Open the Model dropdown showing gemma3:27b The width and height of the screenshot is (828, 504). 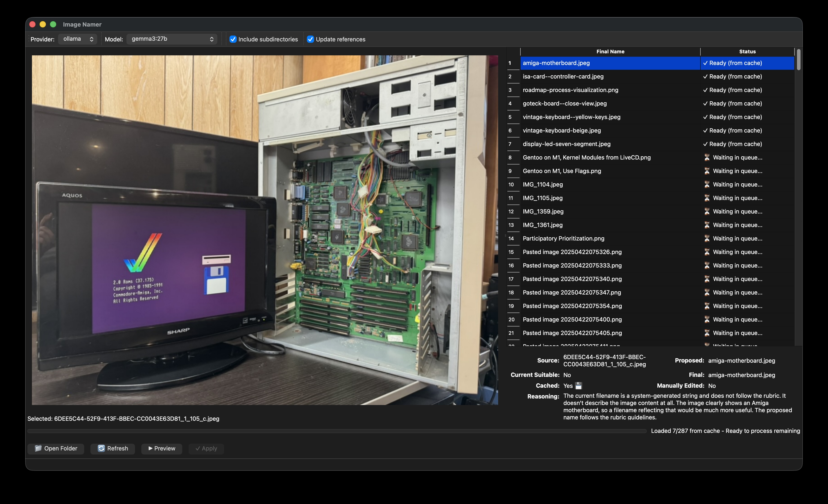pos(172,39)
